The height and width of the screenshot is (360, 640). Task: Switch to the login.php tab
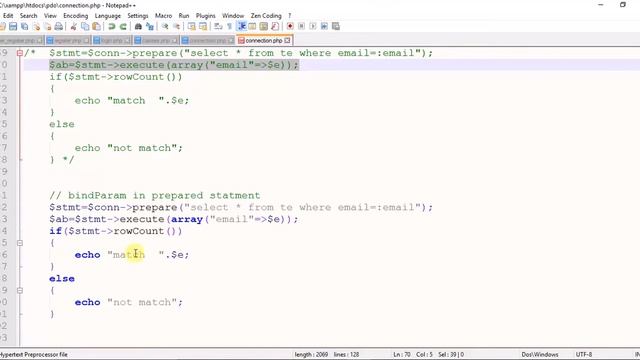click(x=111, y=40)
